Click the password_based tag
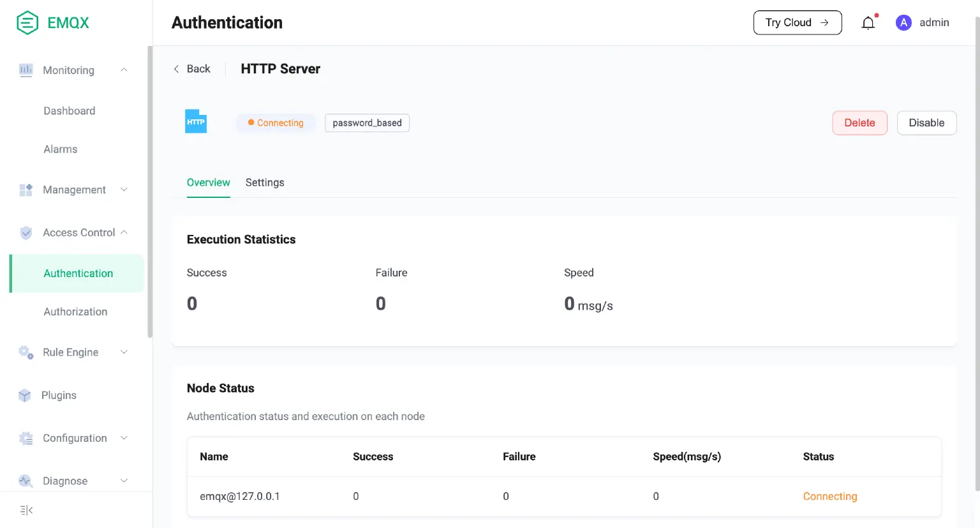The image size is (980, 528). [x=367, y=123]
